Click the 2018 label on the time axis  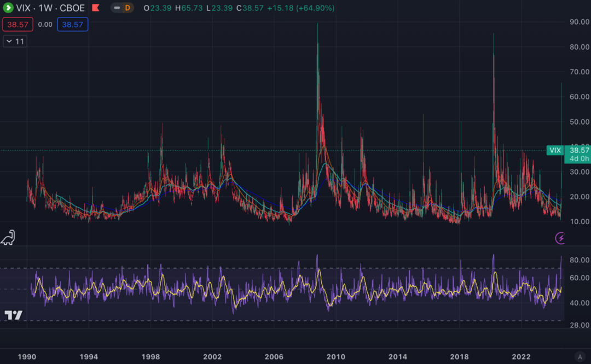pyautogui.click(x=460, y=356)
